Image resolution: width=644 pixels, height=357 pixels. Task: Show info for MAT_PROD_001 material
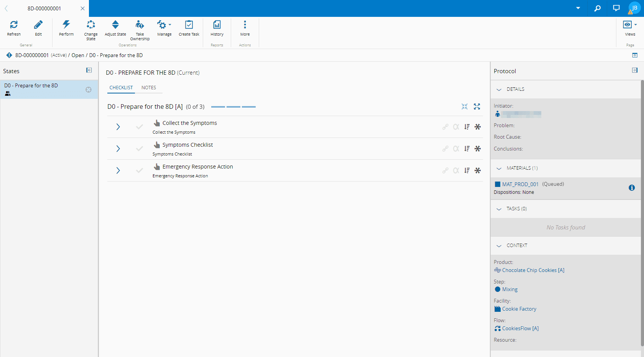tap(632, 188)
